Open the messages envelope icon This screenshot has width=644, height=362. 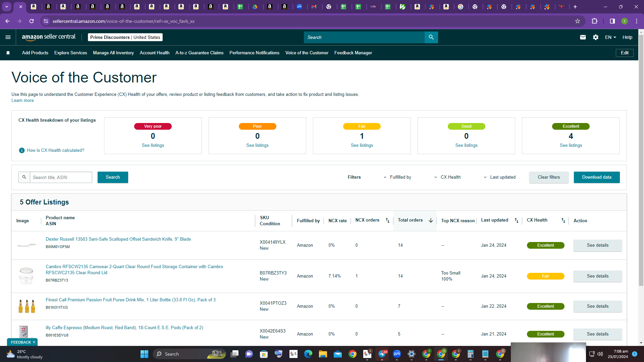(x=583, y=37)
